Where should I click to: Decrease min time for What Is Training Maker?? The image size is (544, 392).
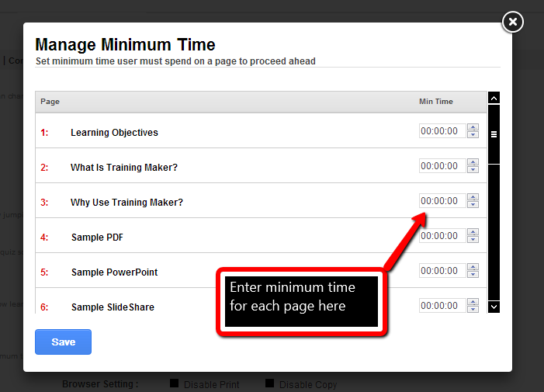point(473,170)
